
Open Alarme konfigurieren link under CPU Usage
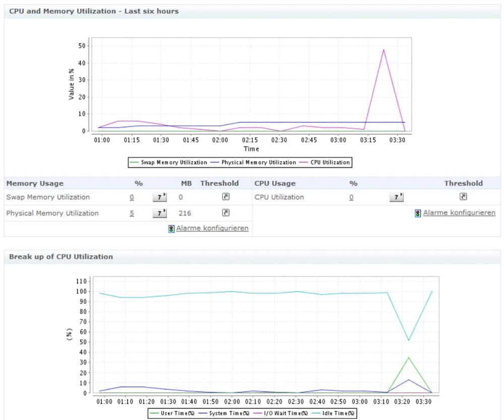(x=459, y=213)
